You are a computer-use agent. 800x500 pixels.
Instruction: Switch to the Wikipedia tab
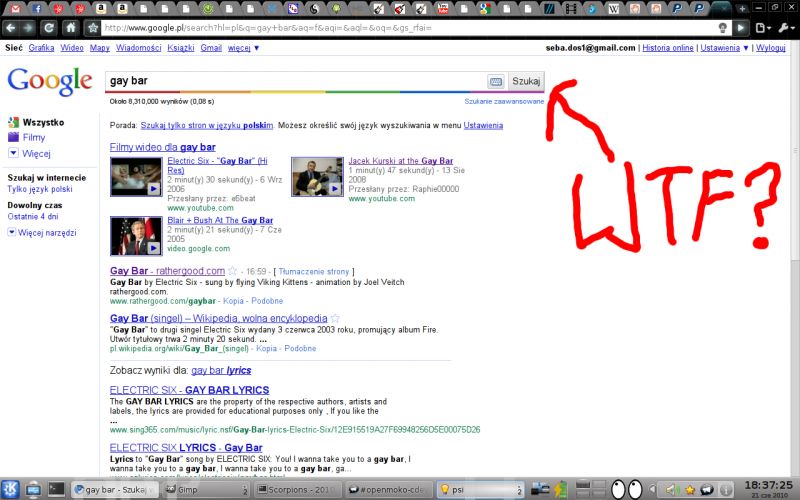[614, 8]
